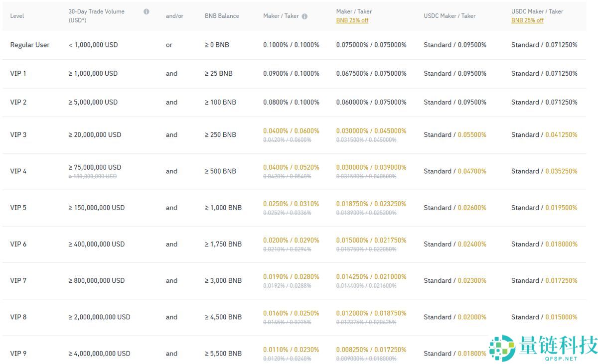This screenshot has height=364, width=598.
Task: Click VIP 6 Standard / 0.02400% USDC cell
Action: tap(455, 244)
